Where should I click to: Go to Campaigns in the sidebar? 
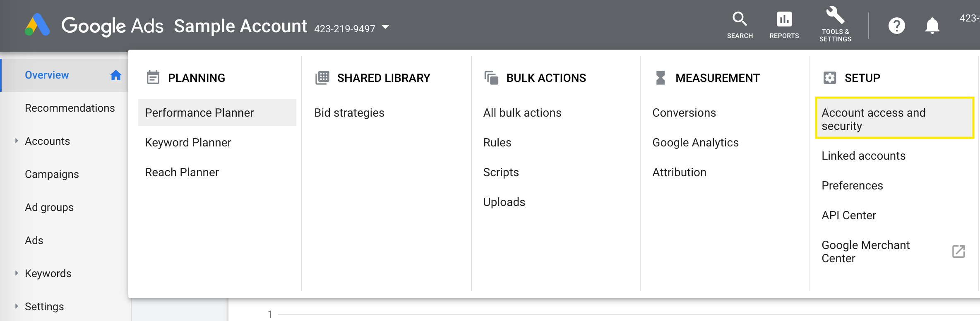click(52, 174)
